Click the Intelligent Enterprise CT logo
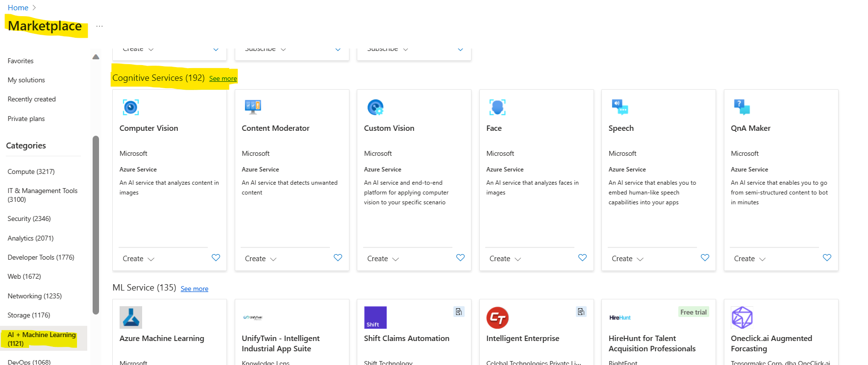The height and width of the screenshot is (365, 868). 497,317
